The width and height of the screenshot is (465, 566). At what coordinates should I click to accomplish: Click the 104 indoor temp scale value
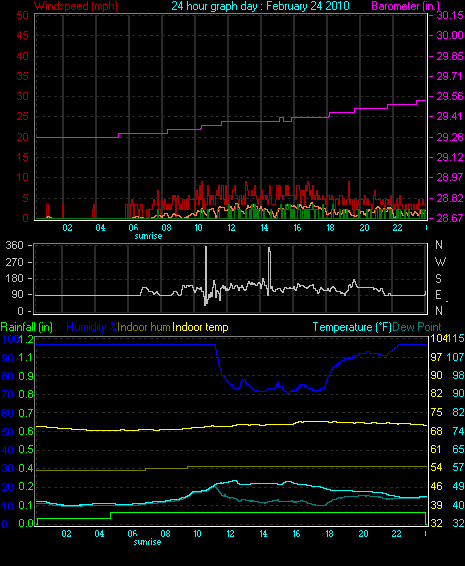click(x=439, y=338)
